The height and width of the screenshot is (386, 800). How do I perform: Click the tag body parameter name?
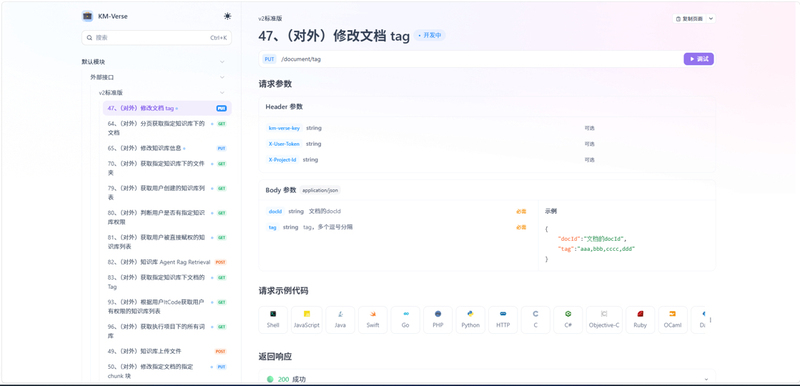click(272, 227)
